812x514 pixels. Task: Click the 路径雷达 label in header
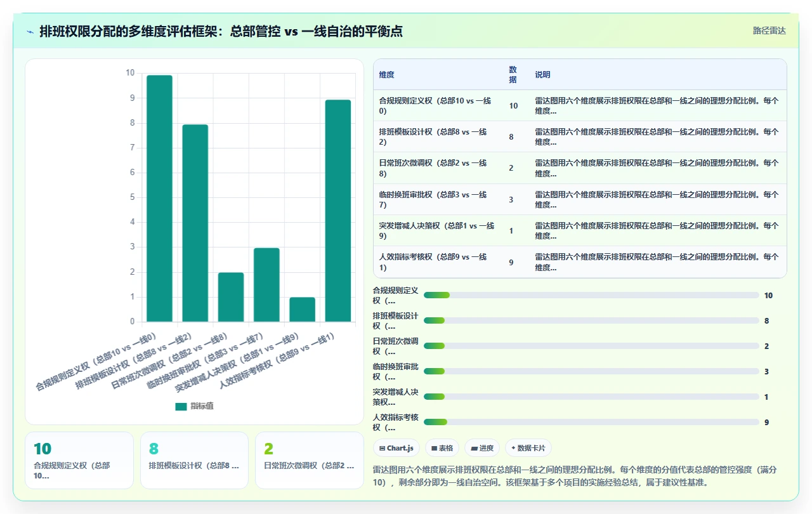(769, 30)
